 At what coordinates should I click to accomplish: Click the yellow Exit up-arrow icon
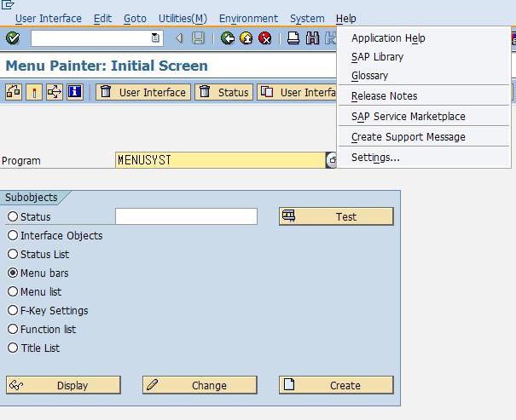[x=246, y=38]
